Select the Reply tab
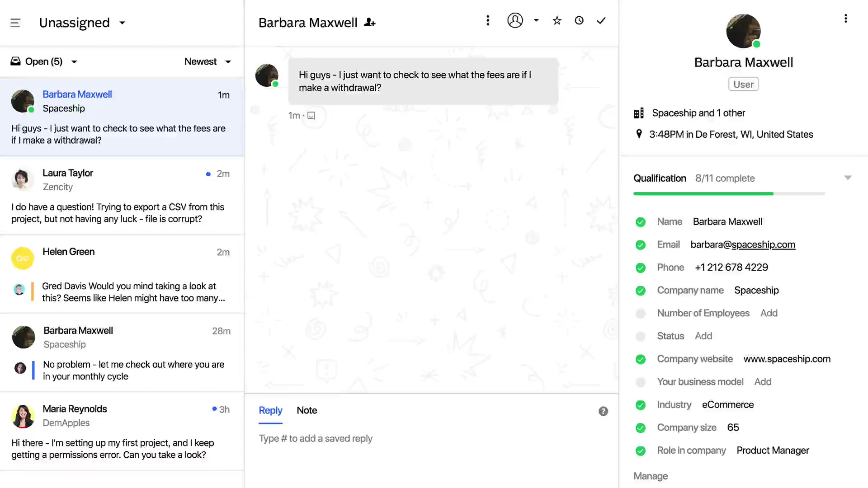868x488 pixels. point(270,410)
